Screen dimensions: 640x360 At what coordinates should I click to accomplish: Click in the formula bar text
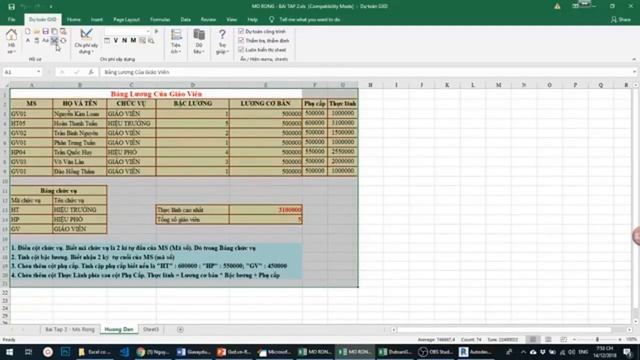click(136, 72)
